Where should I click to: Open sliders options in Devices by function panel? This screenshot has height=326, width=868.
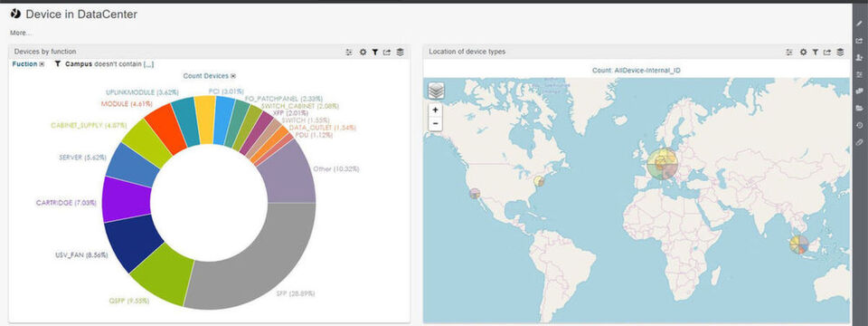pyautogui.click(x=349, y=53)
